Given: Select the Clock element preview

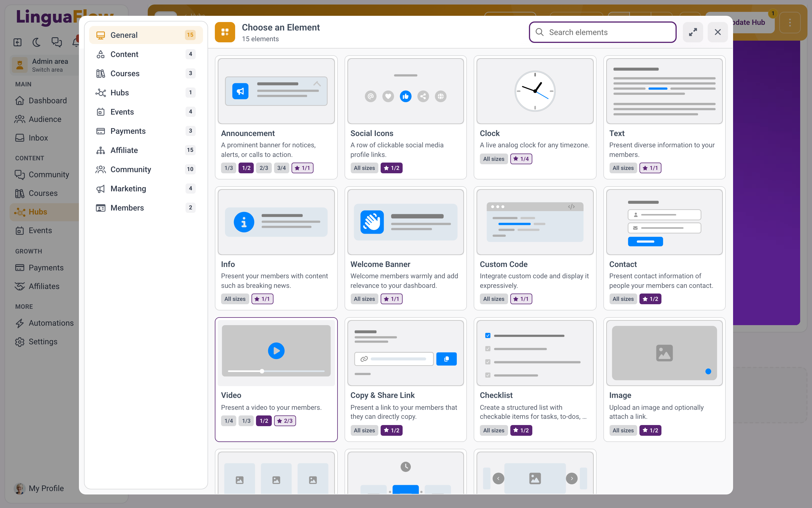Looking at the screenshot, I should (535, 91).
